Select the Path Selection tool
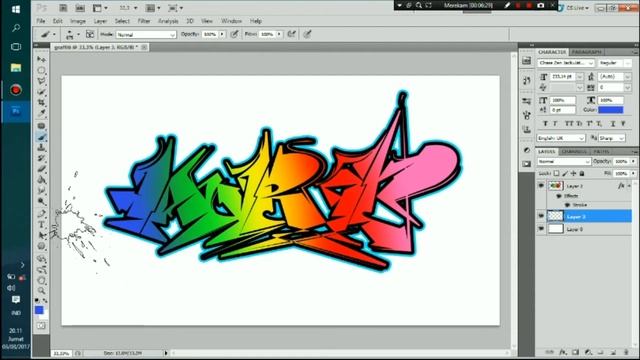The width and height of the screenshot is (640, 360). point(41,235)
